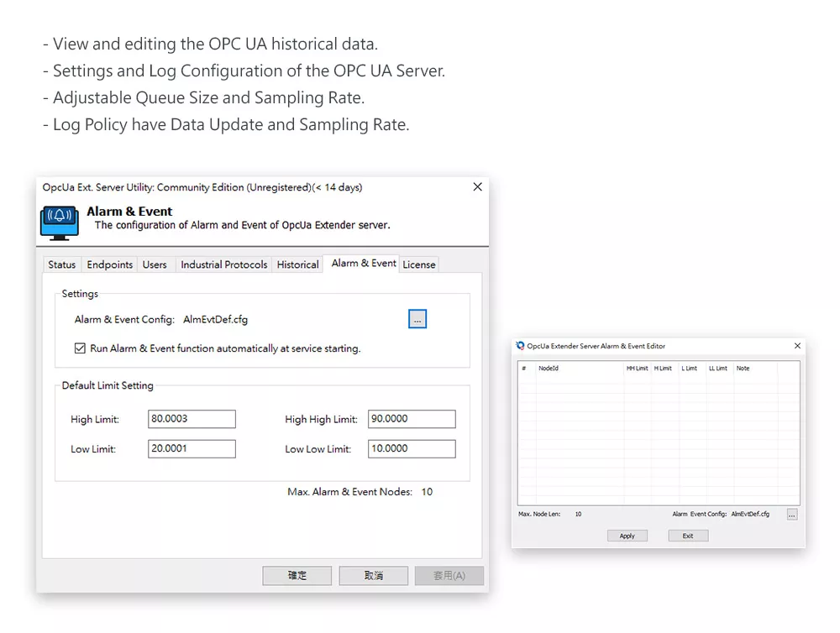This screenshot has width=840, height=633.
Task: Go to the Industrial Protocols tab
Action: click(224, 264)
